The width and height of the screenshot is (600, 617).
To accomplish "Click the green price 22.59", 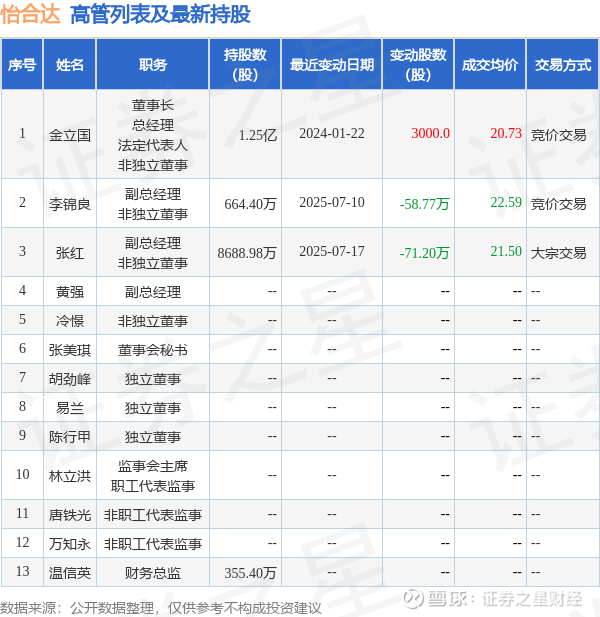I will [506, 202].
